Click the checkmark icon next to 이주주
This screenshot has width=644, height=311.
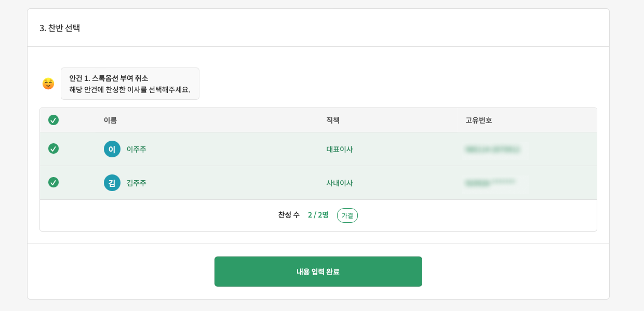pyautogui.click(x=53, y=149)
